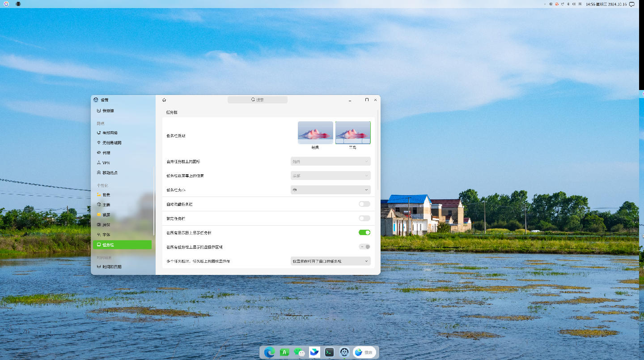Select 有线网络 in the sidebar
The image size is (644, 360).
pyautogui.click(x=122, y=133)
